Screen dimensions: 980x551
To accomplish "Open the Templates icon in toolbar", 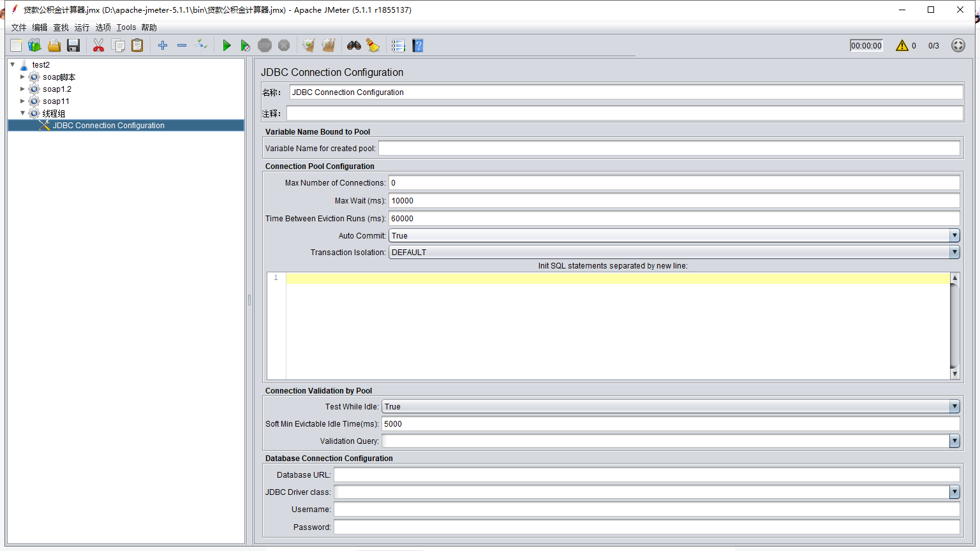I will 34,45.
